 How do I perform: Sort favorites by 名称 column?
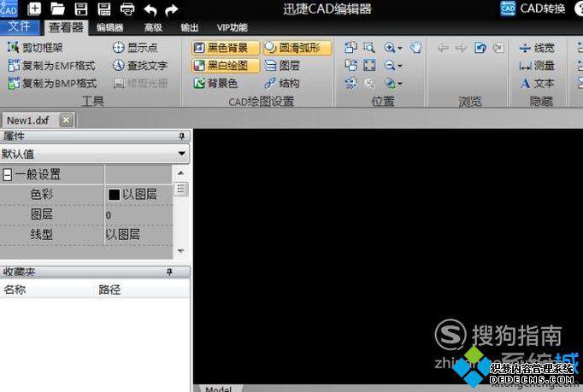coord(48,290)
